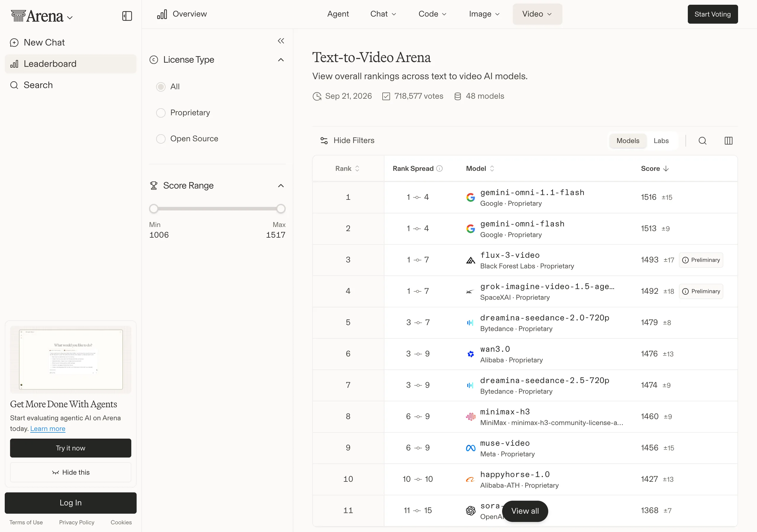
Task: Select Proprietary license radio button
Action: 161,113
